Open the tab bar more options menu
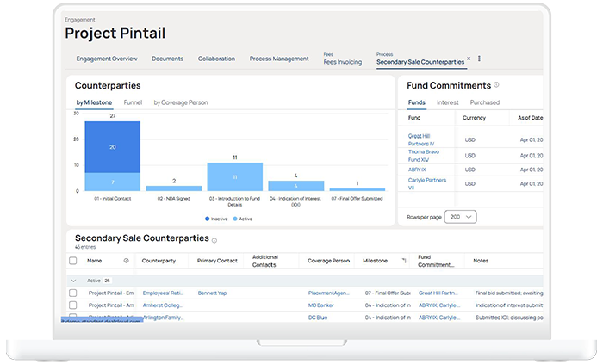This screenshot has width=603, height=364. click(479, 59)
